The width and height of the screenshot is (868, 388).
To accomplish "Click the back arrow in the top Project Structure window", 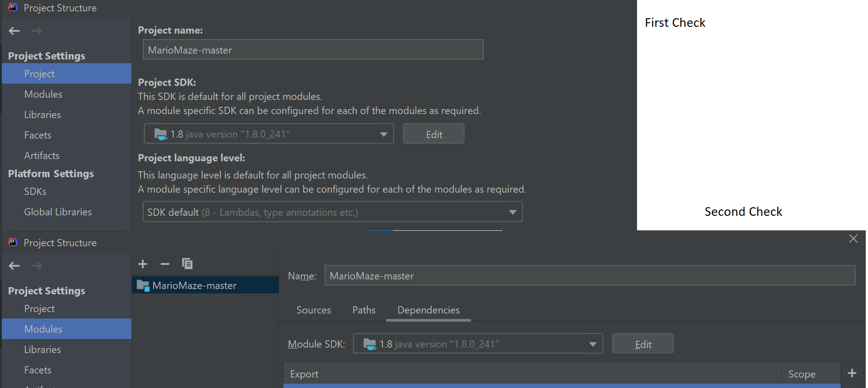I will 15,31.
